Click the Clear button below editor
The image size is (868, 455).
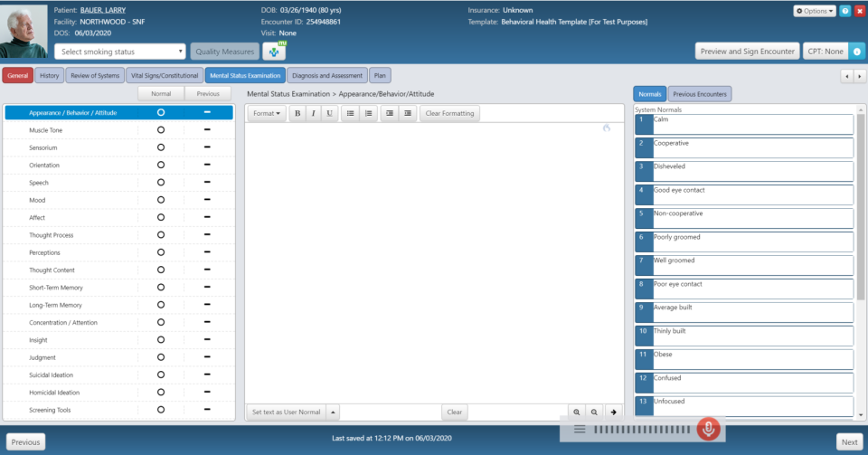(x=455, y=412)
